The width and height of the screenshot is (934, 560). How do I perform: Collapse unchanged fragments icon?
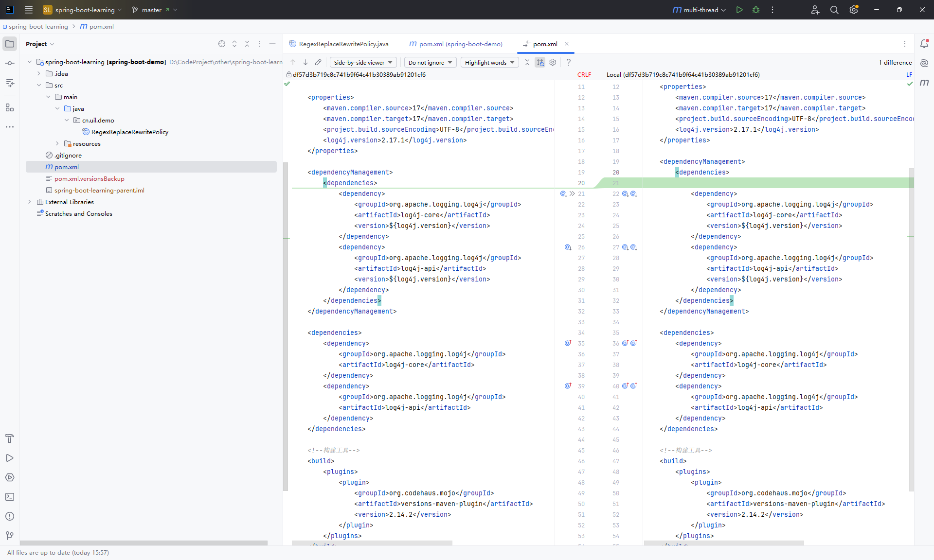[x=527, y=62]
